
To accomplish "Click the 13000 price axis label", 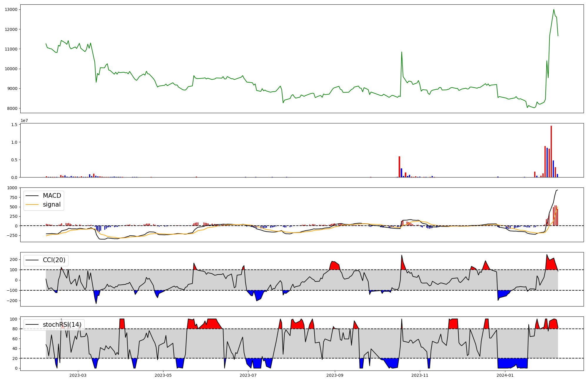I will click(11, 9).
